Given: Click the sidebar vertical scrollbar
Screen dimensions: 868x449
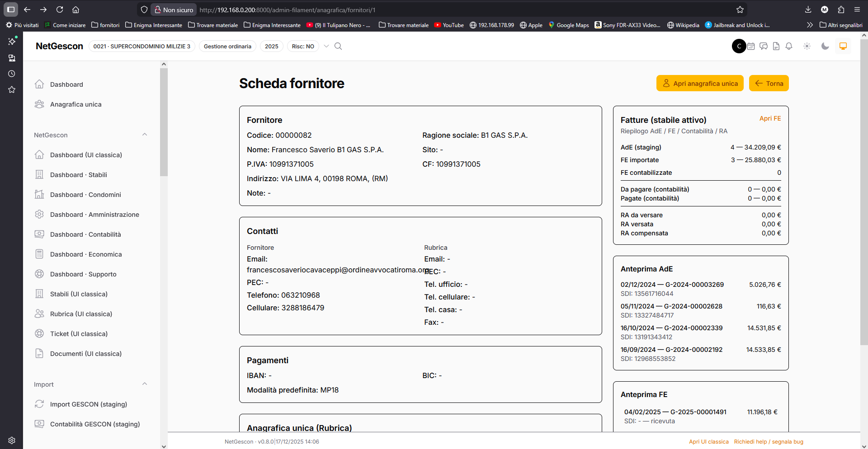Looking at the screenshot, I should [164, 122].
